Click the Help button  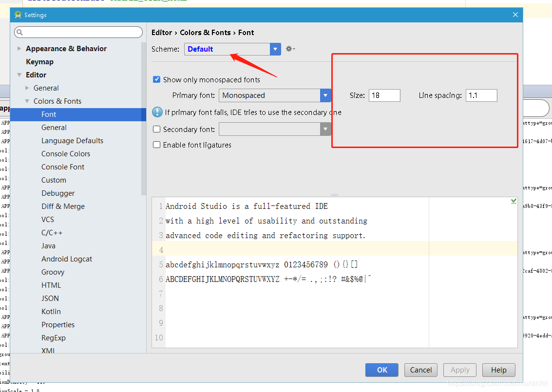[499, 370]
